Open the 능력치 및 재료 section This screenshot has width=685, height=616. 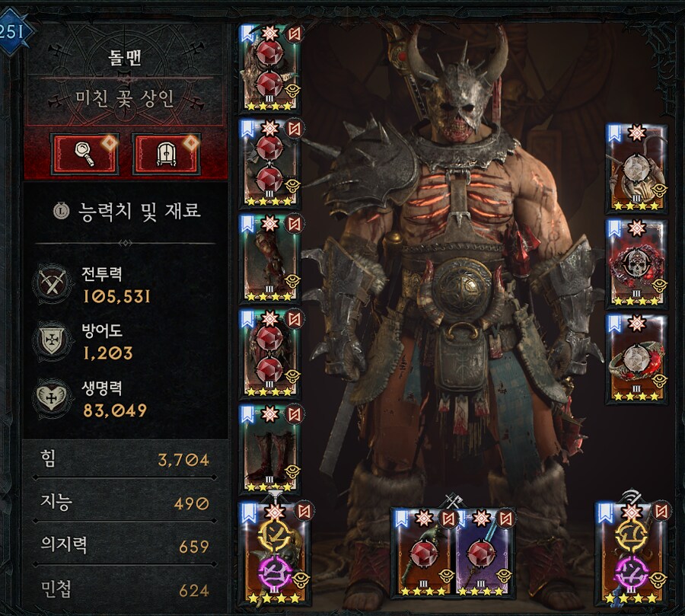(126, 211)
